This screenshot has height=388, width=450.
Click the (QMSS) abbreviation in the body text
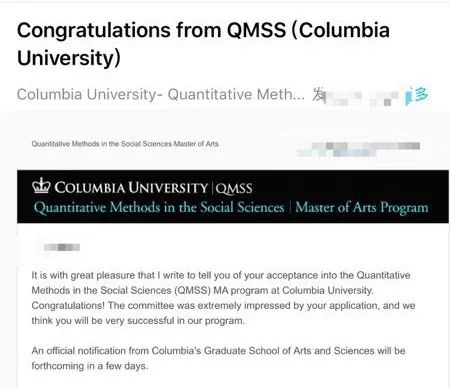(x=193, y=290)
